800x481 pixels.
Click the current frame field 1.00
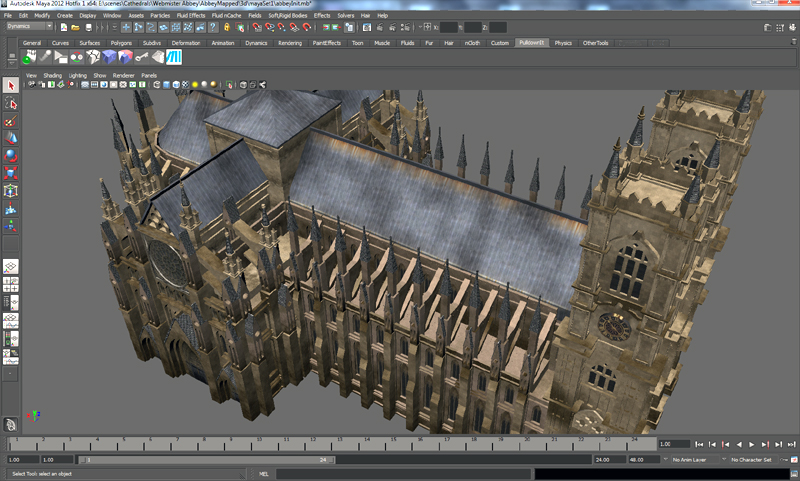click(674, 444)
